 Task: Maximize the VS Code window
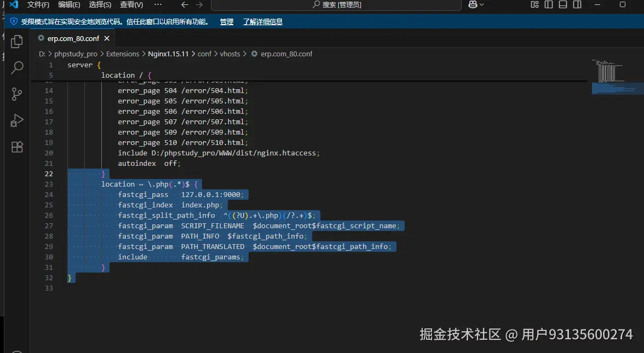tap(623, 4)
